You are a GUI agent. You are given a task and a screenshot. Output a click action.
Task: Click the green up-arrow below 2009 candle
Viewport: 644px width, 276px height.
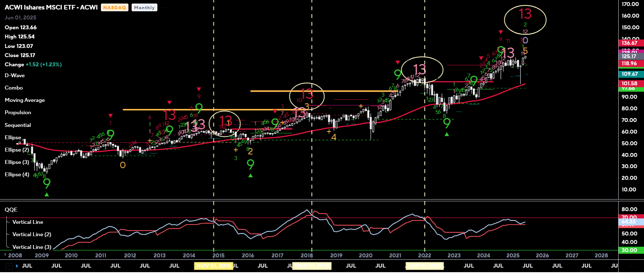click(x=47, y=194)
